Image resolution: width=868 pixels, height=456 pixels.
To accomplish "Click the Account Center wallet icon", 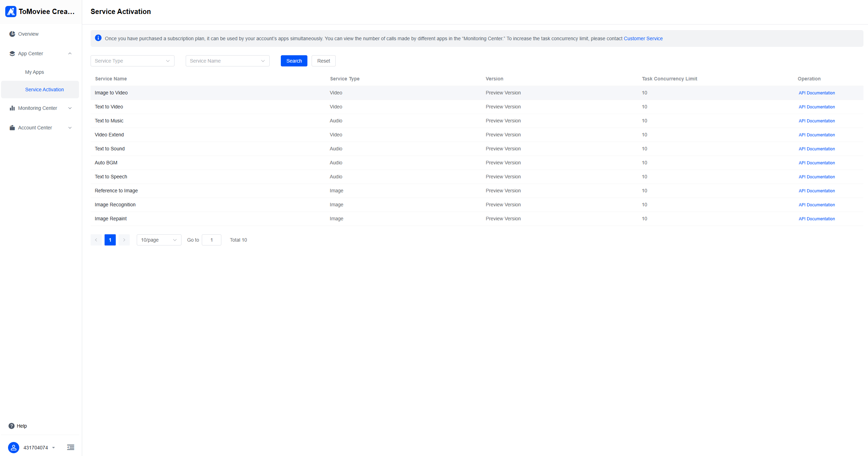I will coord(12,128).
